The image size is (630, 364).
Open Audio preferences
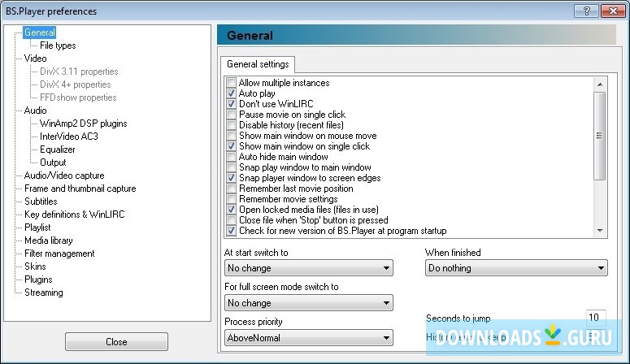(35, 110)
